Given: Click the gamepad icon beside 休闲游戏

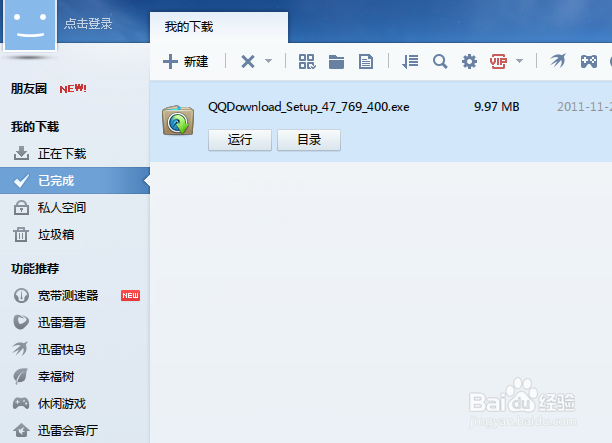Looking at the screenshot, I should [x=21, y=403].
